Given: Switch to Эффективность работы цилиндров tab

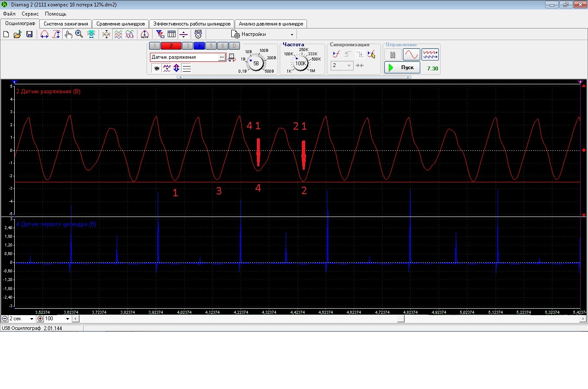Looking at the screenshot, I should click(x=192, y=24).
